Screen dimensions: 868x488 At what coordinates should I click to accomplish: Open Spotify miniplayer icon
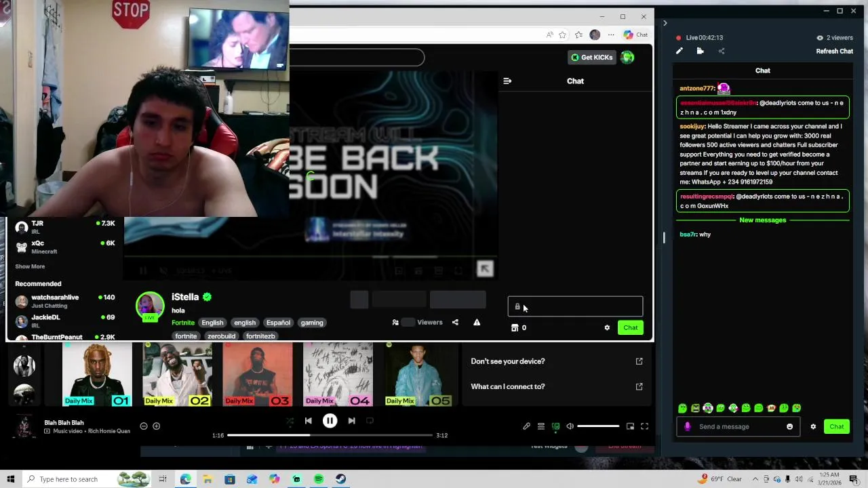point(630,426)
